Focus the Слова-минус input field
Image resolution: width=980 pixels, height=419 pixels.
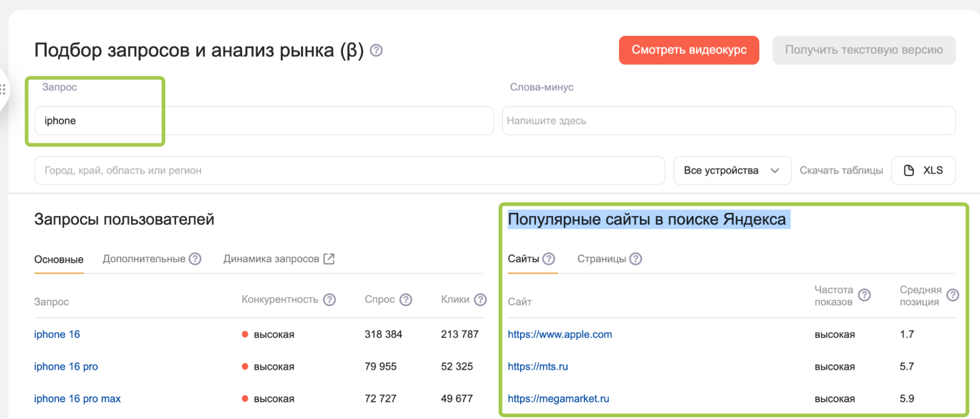click(x=729, y=121)
